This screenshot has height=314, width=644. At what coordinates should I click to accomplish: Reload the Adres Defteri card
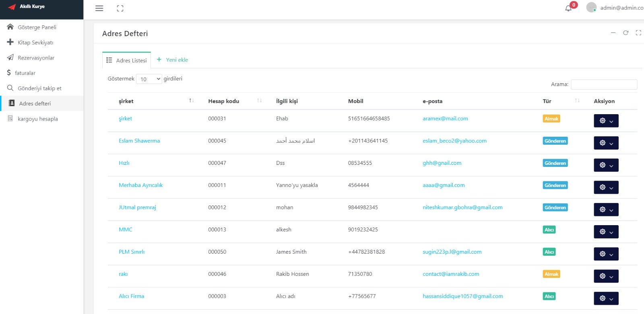coord(625,33)
